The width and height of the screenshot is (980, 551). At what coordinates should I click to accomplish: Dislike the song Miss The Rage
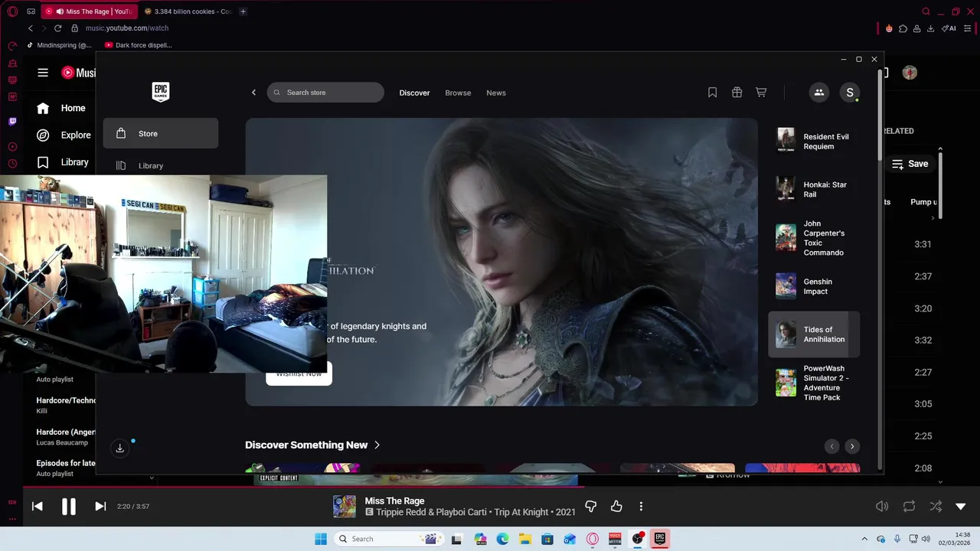coord(590,506)
